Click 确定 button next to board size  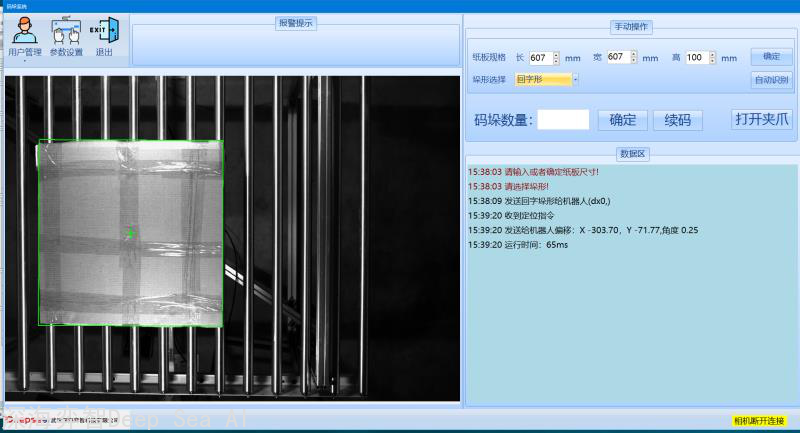(x=771, y=57)
